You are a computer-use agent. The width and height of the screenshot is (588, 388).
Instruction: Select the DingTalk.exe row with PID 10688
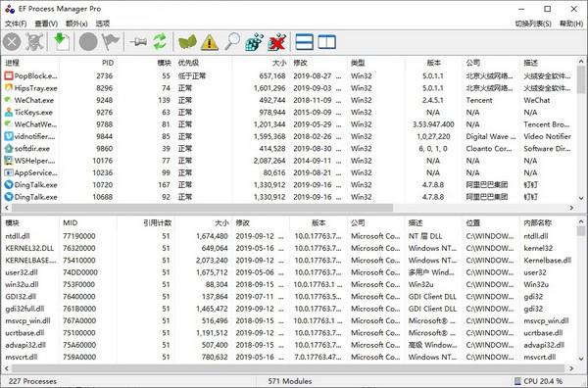click(x=289, y=197)
